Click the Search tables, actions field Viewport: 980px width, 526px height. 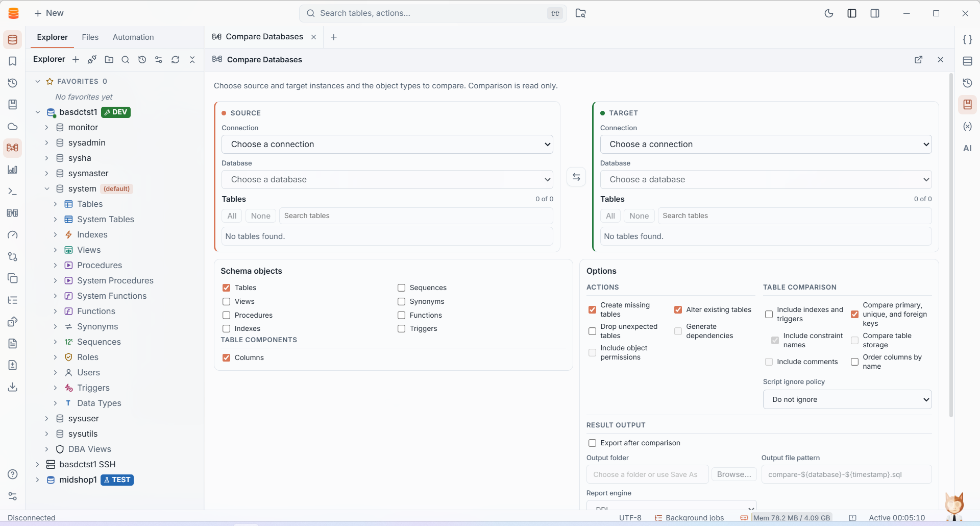pos(433,13)
